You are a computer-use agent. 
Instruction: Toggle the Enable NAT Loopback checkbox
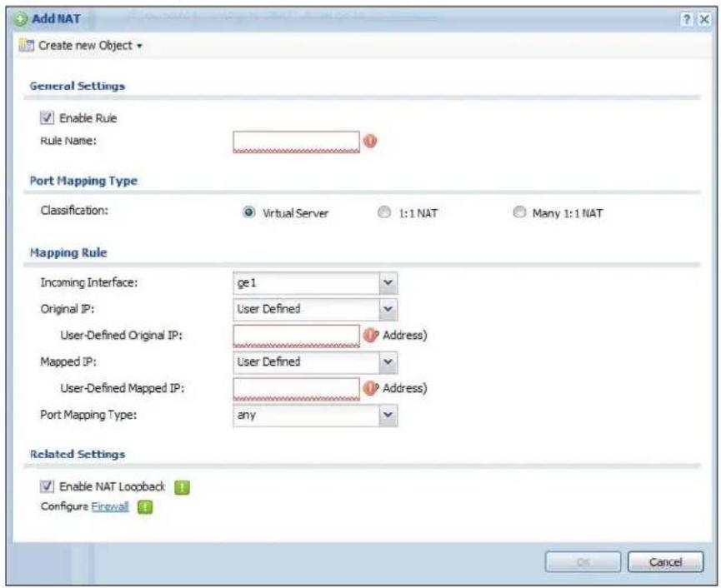click(47, 486)
